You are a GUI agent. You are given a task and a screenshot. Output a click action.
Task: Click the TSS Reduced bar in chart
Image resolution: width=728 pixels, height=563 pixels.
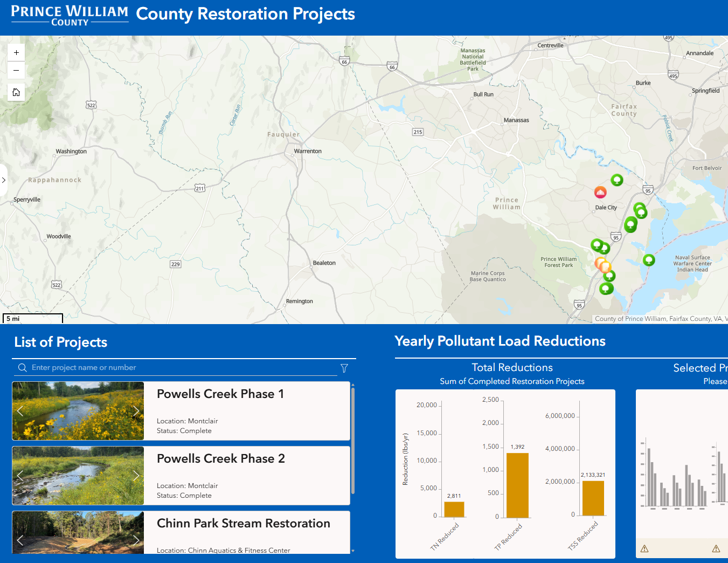tap(593, 498)
